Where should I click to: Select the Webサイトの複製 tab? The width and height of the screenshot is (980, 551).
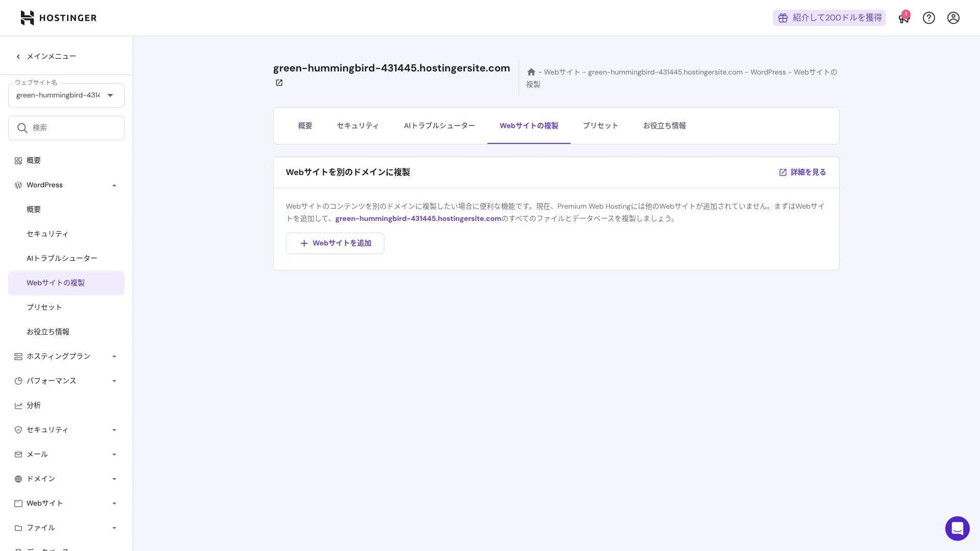529,126
